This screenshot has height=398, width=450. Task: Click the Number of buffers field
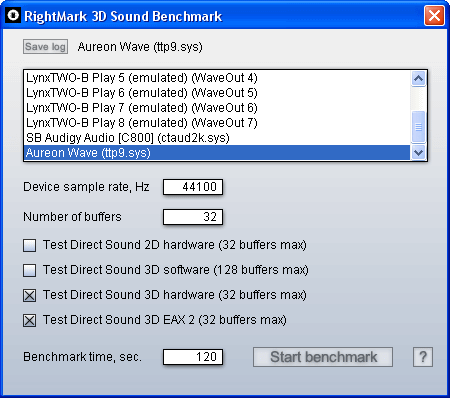pos(193,217)
